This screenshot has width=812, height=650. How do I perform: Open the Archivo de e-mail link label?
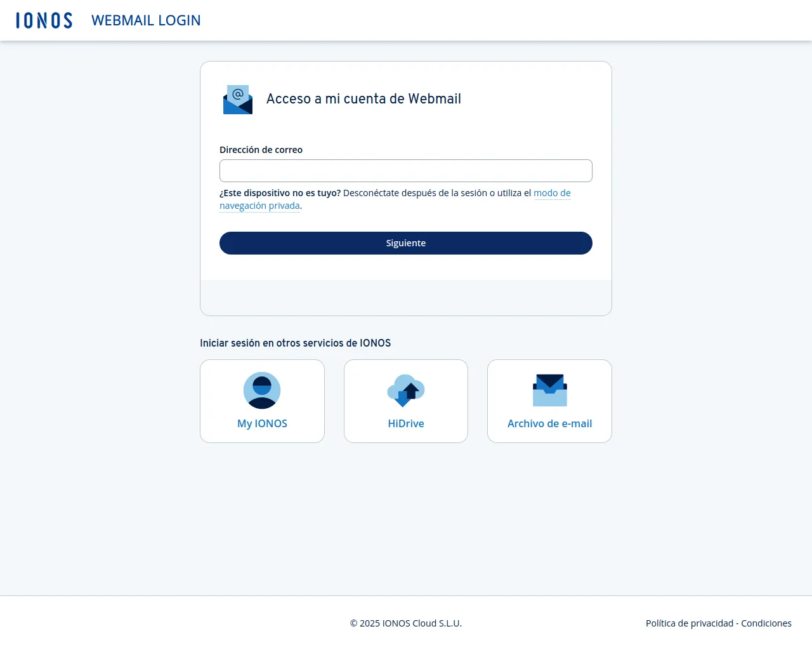[549, 423]
